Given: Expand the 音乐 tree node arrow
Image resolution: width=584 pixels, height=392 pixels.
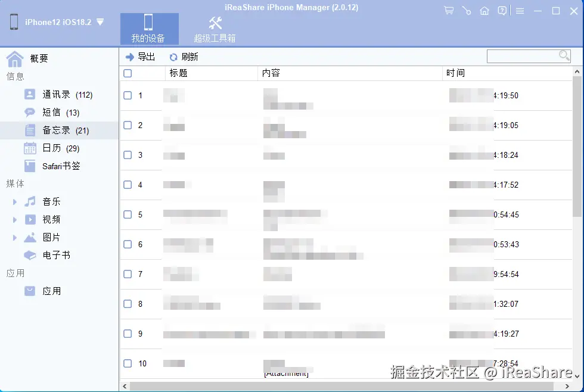Looking at the screenshot, I should point(14,202).
